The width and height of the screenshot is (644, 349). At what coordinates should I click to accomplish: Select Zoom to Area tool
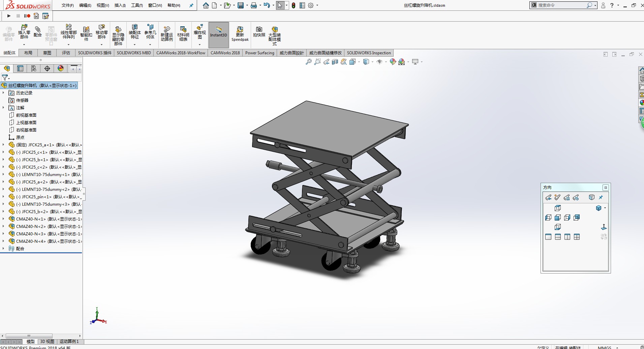317,62
